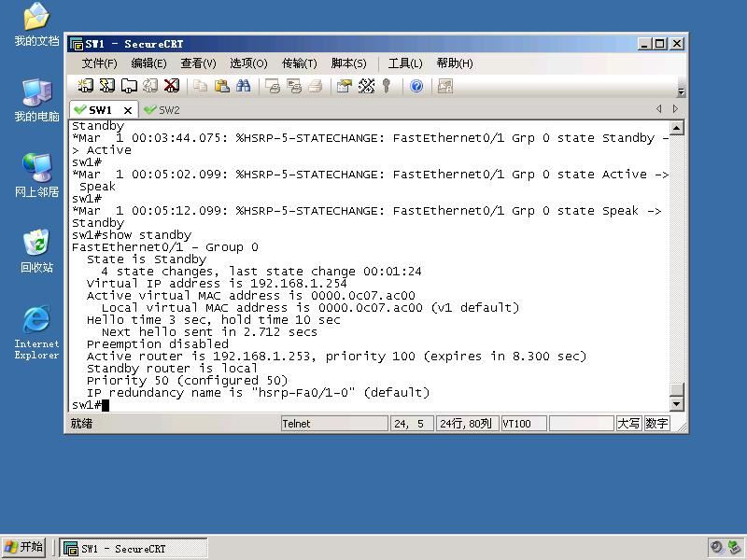Open the 网上邻居 desktop icon
The height and width of the screenshot is (560, 747).
36,175
